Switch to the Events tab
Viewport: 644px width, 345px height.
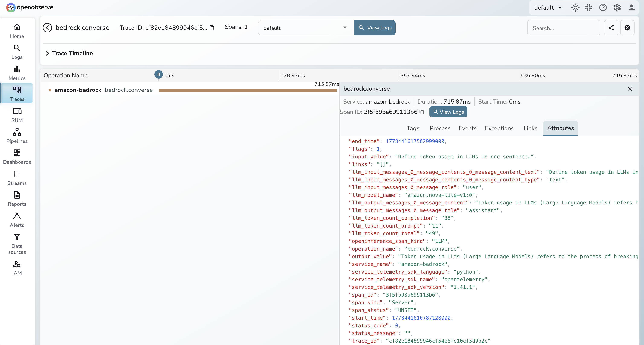click(x=467, y=128)
